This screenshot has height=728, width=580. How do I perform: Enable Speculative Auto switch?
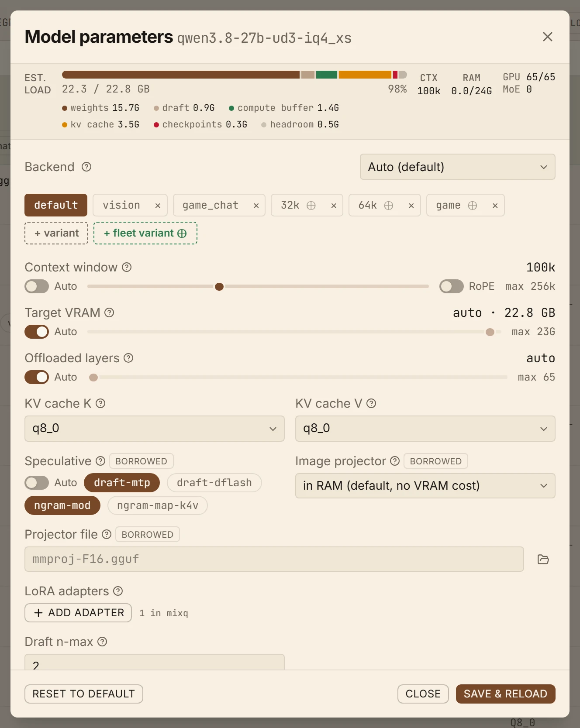tap(37, 483)
